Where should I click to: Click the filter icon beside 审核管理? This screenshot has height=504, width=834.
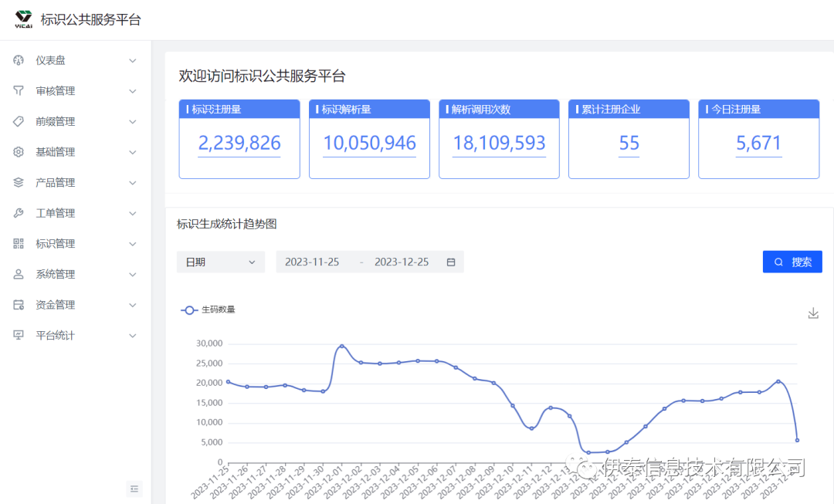click(x=19, y=91)
